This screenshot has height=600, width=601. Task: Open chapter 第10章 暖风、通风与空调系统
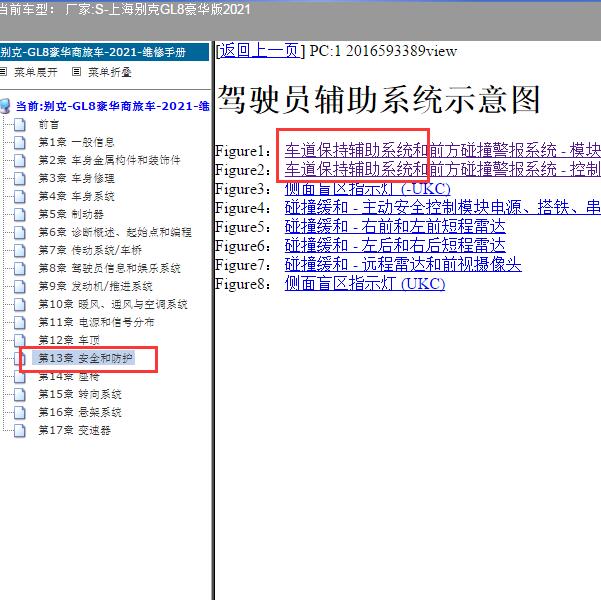pos(113,304)
